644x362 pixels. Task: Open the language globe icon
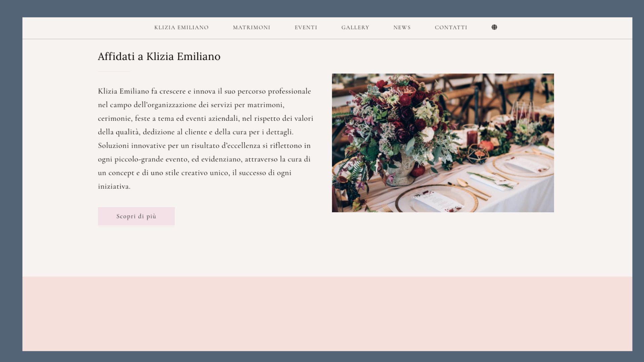(x=494, y=27)
